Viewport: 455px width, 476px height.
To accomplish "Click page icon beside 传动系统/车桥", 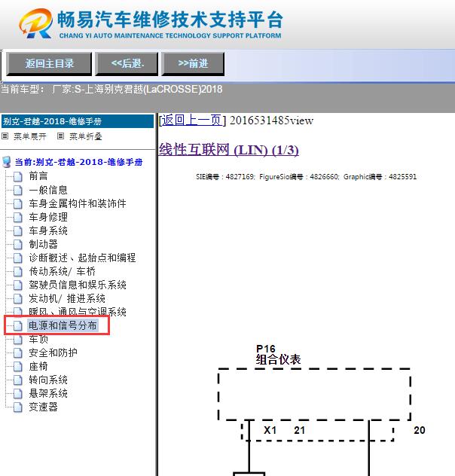I will pyautogui.click(x=17, y=271).
